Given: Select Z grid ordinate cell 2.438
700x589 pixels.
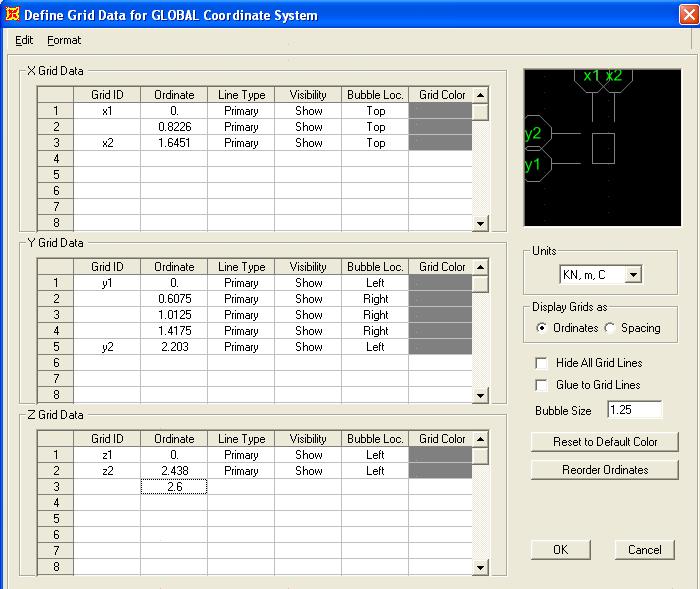Looking at the screenshot, I should coord(174,471).
